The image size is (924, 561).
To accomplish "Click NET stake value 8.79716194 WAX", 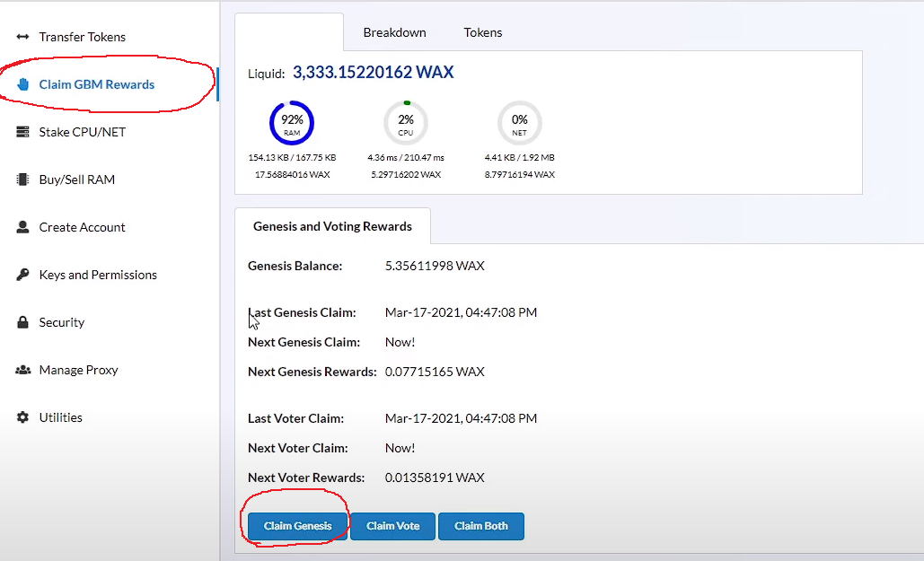I will click(519, 174).
